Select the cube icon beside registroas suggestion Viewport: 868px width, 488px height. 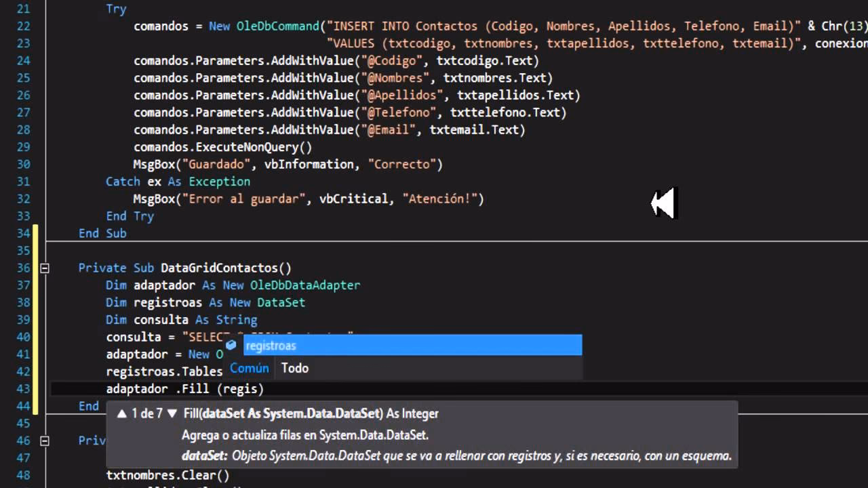231,345
